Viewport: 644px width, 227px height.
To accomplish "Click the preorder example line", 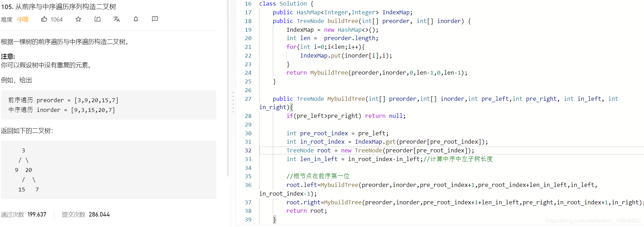I will [63, 100].
